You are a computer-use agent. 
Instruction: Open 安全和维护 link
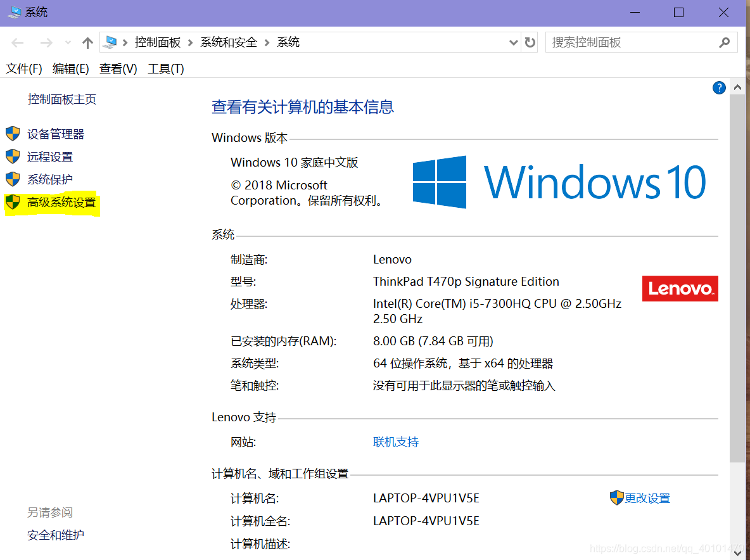click(x=56, y=535)
